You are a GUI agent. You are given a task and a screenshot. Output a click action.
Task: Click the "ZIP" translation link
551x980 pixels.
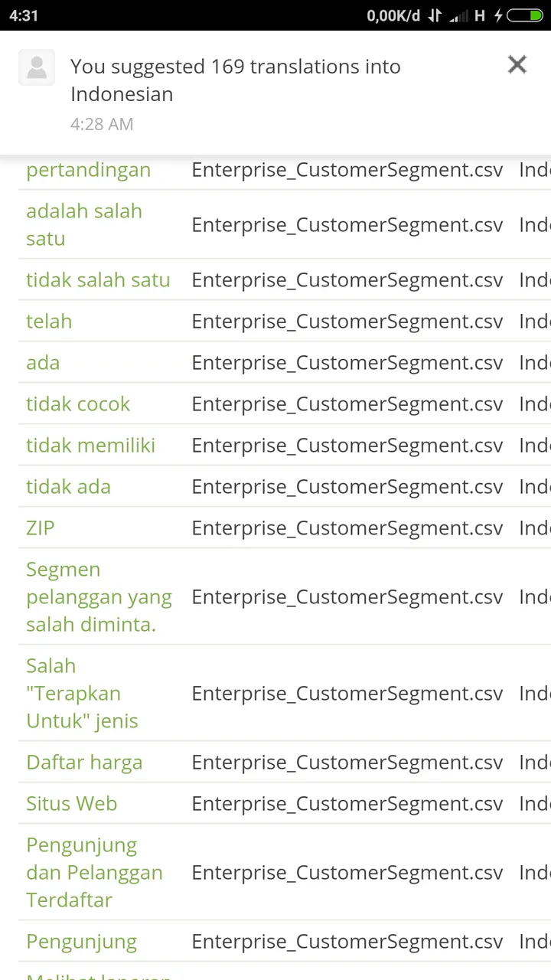41,528
